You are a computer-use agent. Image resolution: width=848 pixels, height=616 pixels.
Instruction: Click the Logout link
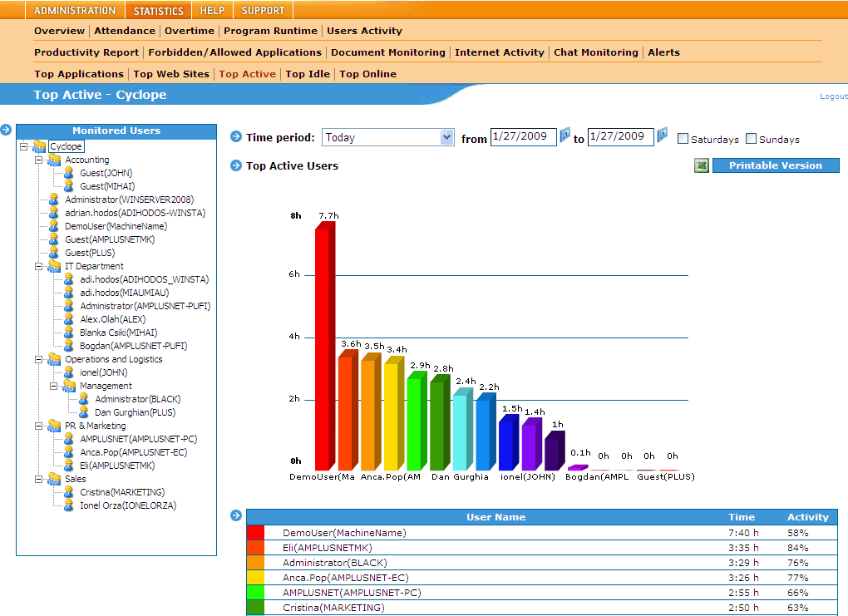click(x=833, y=96)
